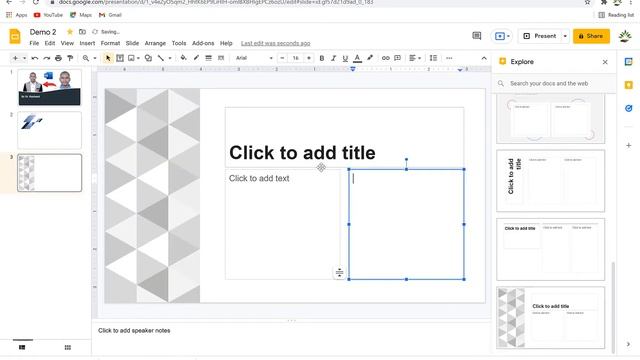
Task: Toggle italic formatting
Action: [333, 58]
